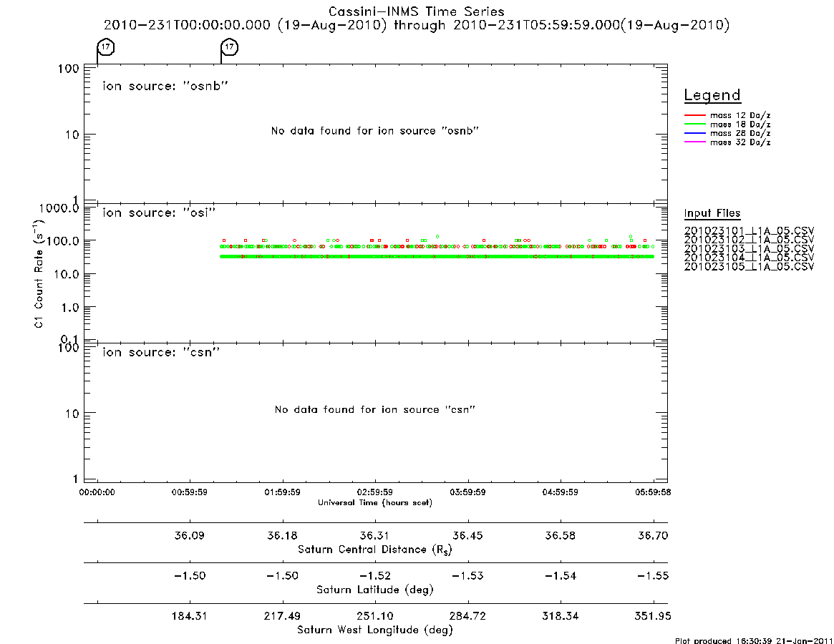Click the 251.10 longitude value
This screenshot has width=834, height=644.
pos(375,616)
